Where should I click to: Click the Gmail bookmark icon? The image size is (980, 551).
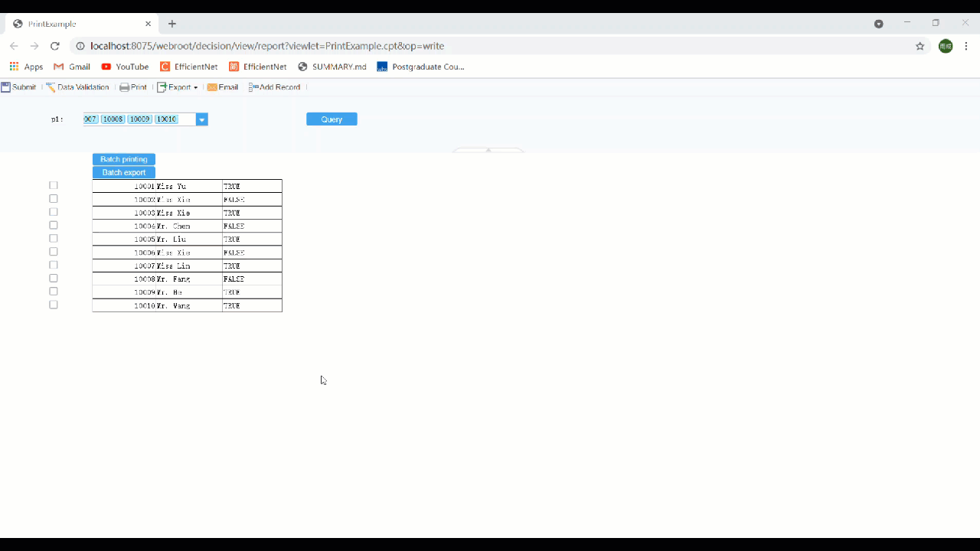tap(58, 67)
